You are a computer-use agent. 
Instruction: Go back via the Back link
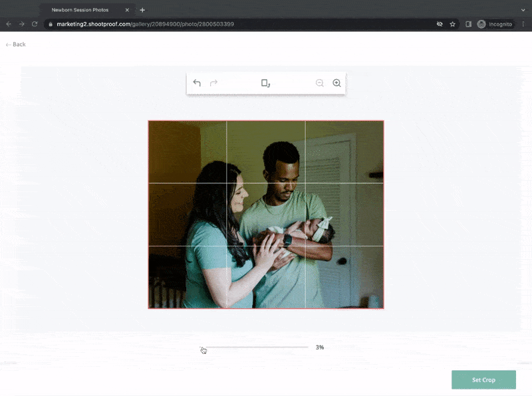15,45
